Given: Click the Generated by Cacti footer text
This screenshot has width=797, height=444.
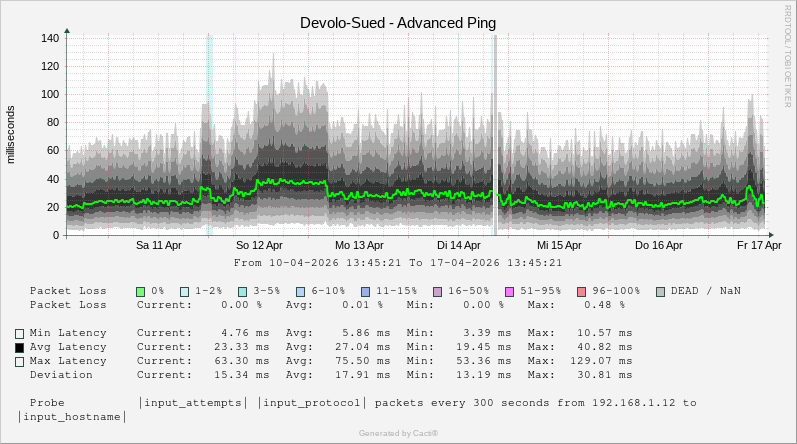Looking at the screenshot, I should point(398,433).
